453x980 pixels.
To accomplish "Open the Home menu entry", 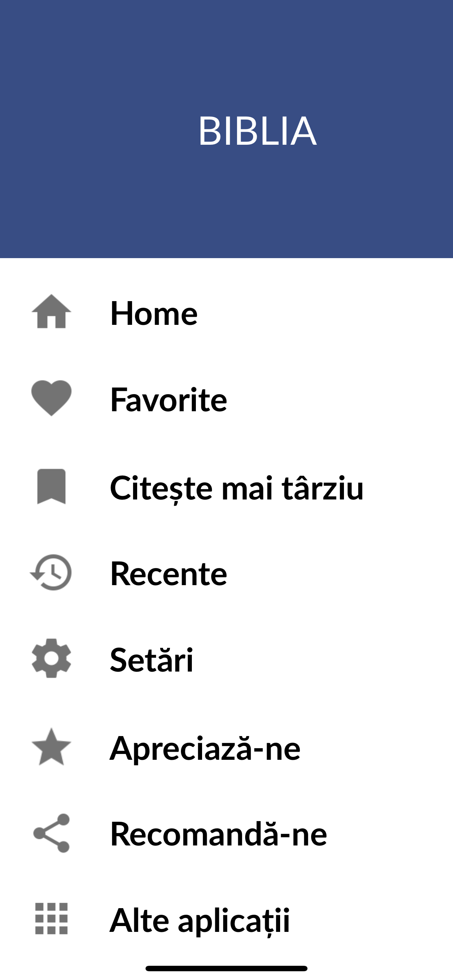I will click(x=154, y=314).
